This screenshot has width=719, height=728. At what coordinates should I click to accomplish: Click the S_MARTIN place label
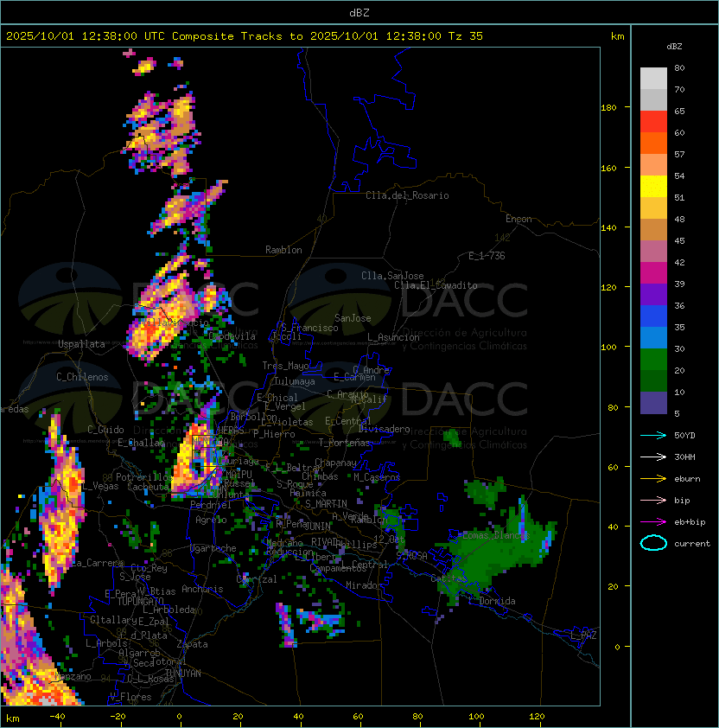[x=326, y=504]
